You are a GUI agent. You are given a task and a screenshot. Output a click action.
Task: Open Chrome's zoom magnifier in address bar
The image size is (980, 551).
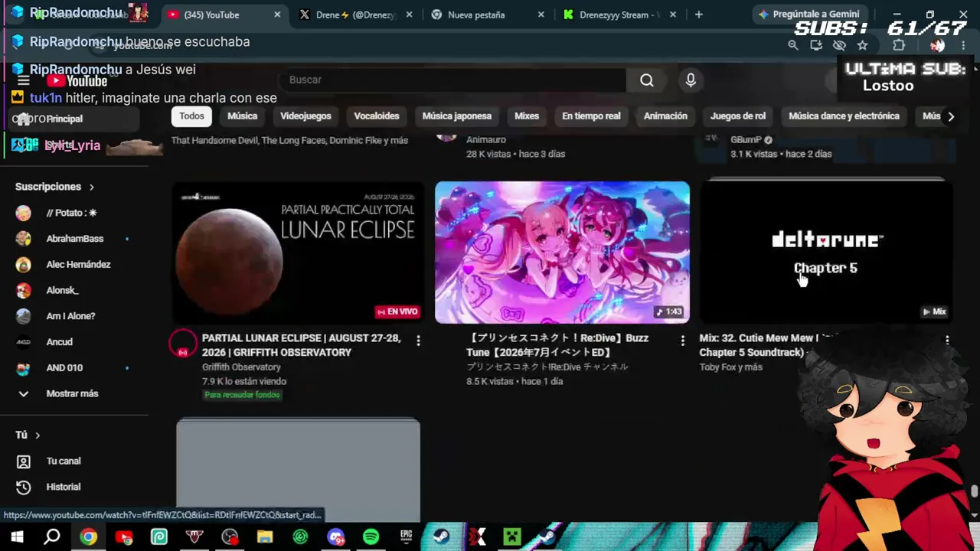(793, 45)
